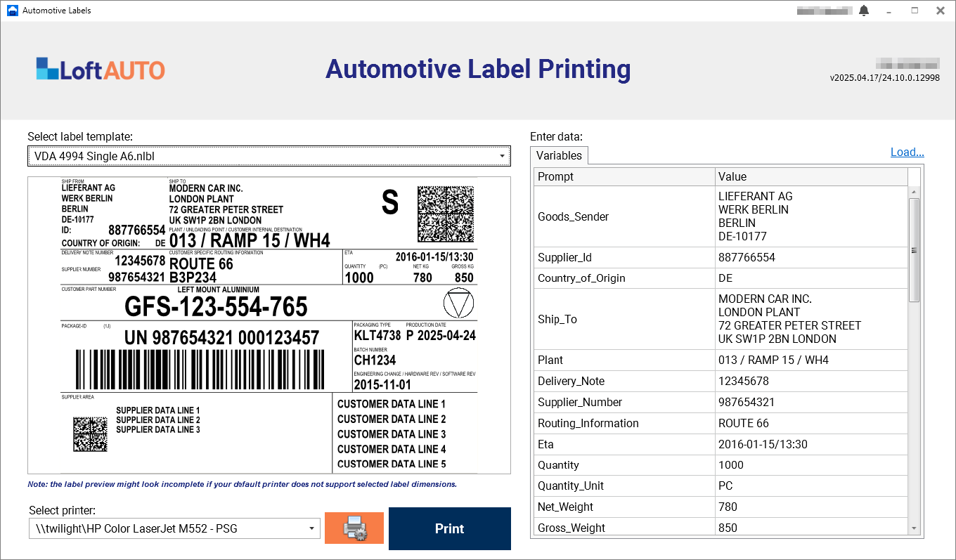Image resolution: width=956 pixels, height=560 pixels.
Task: Click scroll down arrow in variables table
Action: click(914, 528)
